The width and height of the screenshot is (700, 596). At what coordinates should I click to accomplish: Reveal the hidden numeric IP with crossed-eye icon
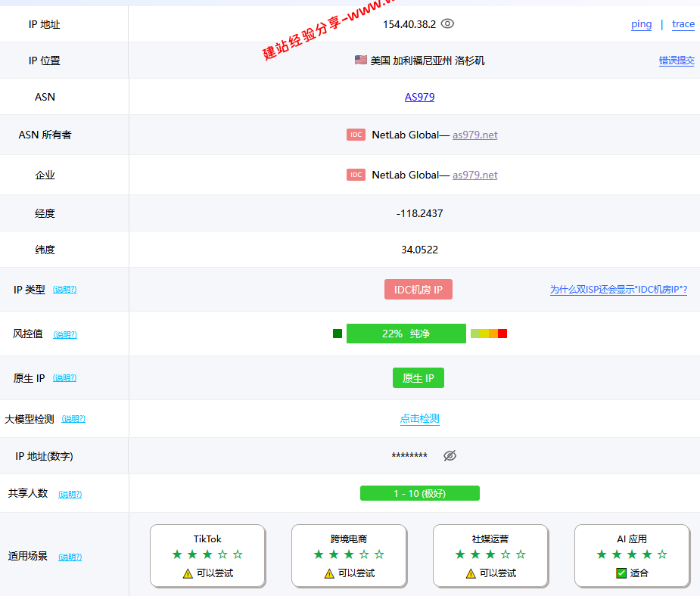pos(450,455)
